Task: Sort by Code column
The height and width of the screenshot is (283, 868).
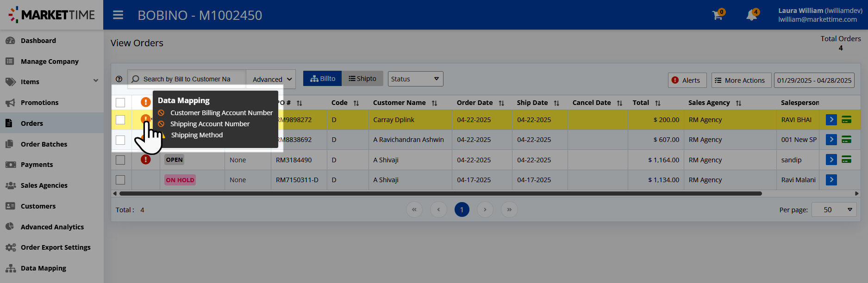Action: pos(356,103)
